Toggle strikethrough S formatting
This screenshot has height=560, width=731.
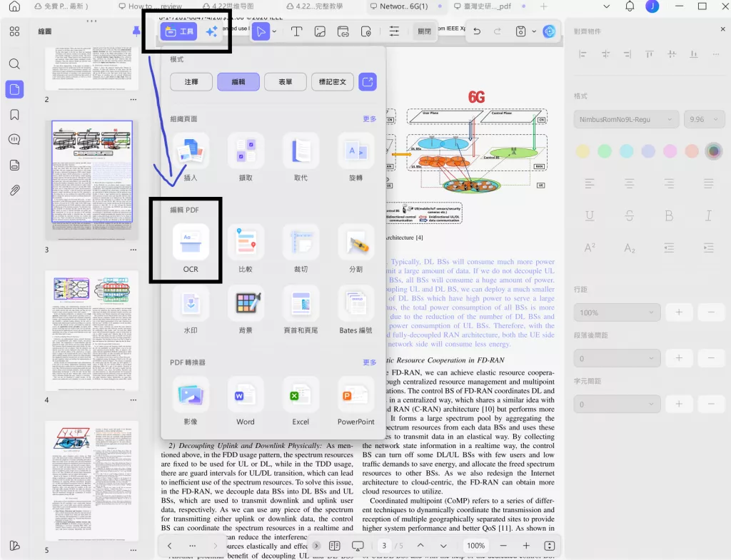[x=630, y=215]
